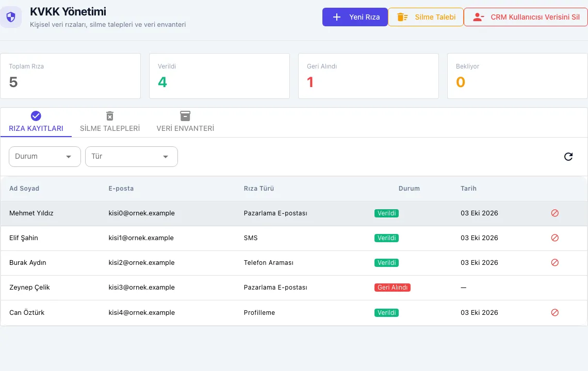The image size is (588, 371).
Task: Select the name Elif Şahin
Action: tap(24, 238)
